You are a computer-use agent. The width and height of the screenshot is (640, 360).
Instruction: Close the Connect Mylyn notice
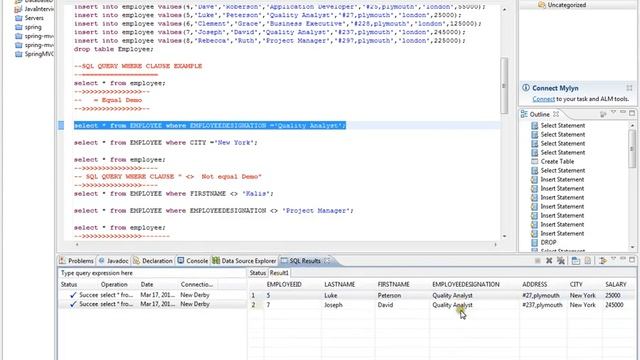629,88
